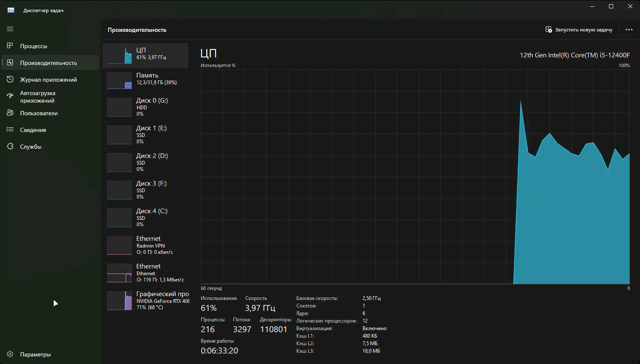Go to Автозагрузка приложений
The width and height of the screenshot is (640, 364).
coord(50,97)
